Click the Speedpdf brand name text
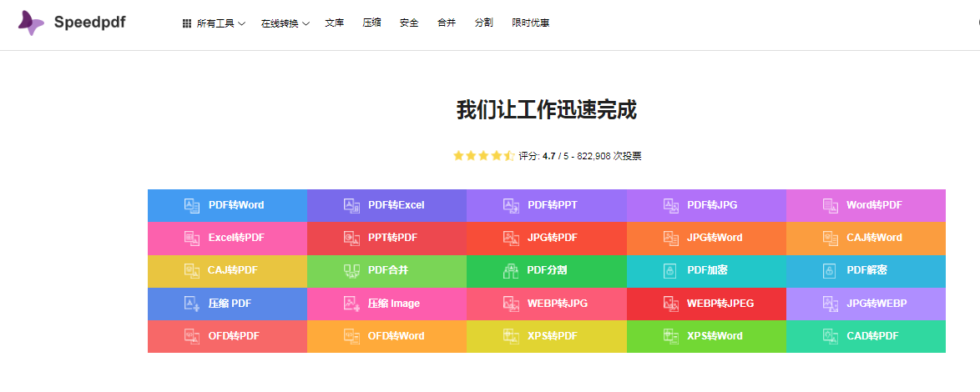Image resolution: width=980 pixels, height=392 pixels. click(x=90, y=23)
